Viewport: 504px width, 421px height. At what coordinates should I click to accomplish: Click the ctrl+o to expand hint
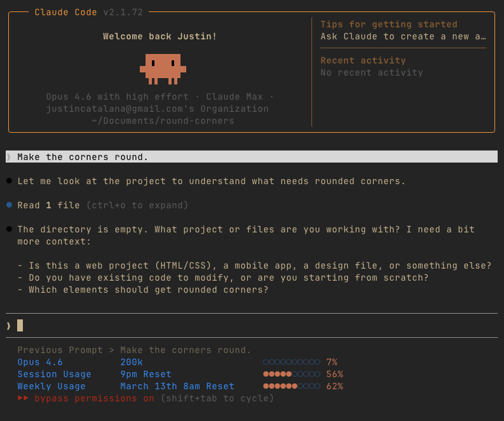[137, 205]
